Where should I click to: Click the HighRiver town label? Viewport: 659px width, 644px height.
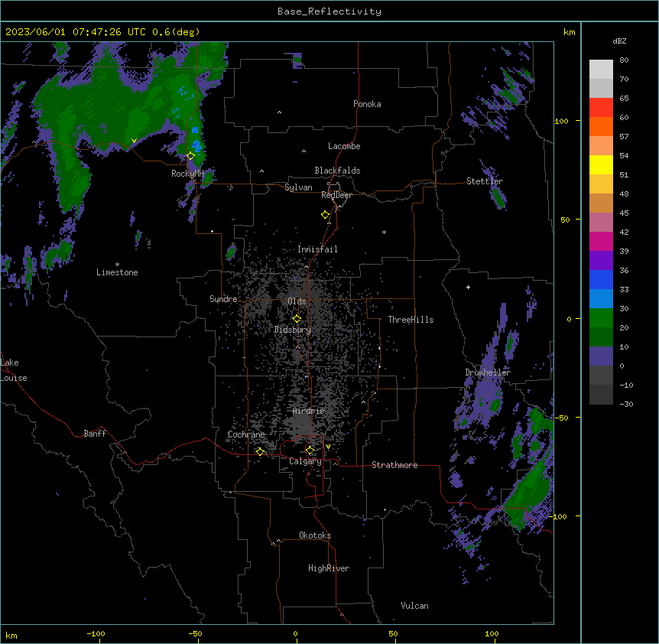tap(329, 568)
